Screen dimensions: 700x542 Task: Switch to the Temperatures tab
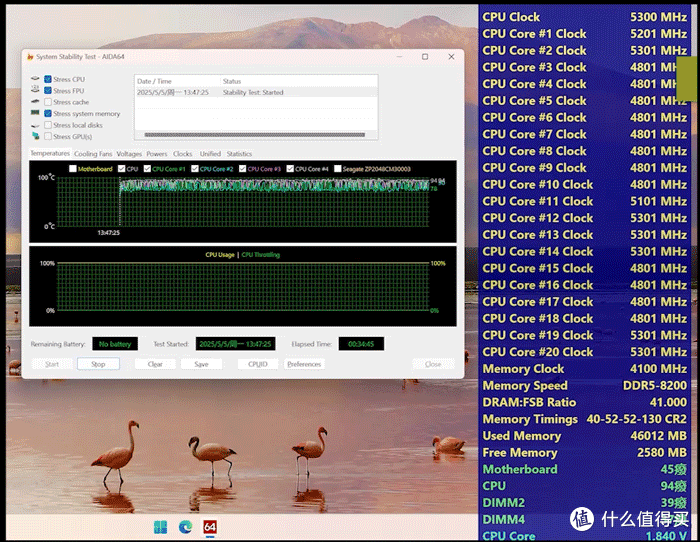tap(50, 153)
